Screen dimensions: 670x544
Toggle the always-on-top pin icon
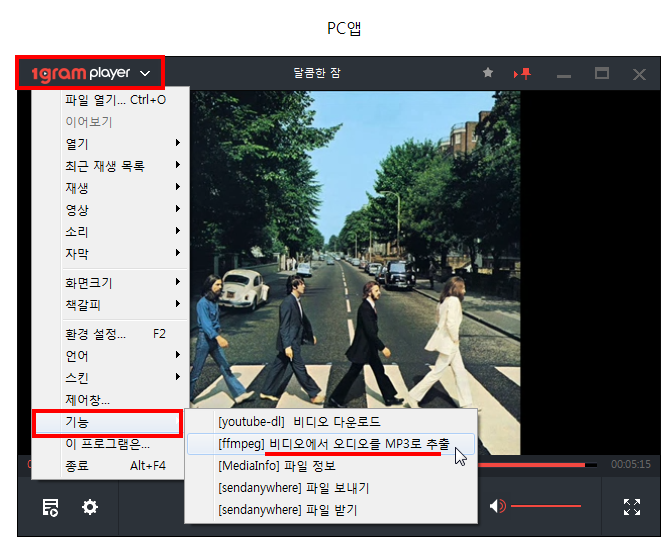tap(522, 74)
